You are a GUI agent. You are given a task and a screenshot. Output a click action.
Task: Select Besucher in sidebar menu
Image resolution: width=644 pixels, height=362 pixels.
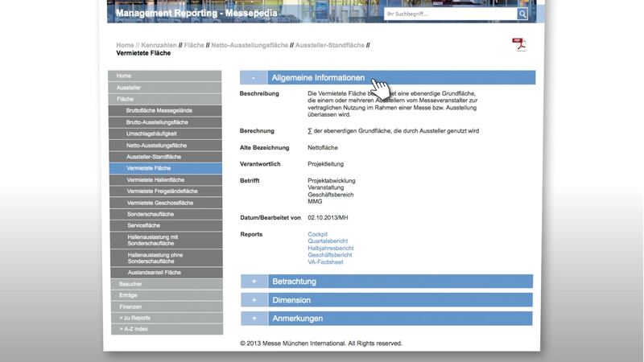[x=167, y=284]
